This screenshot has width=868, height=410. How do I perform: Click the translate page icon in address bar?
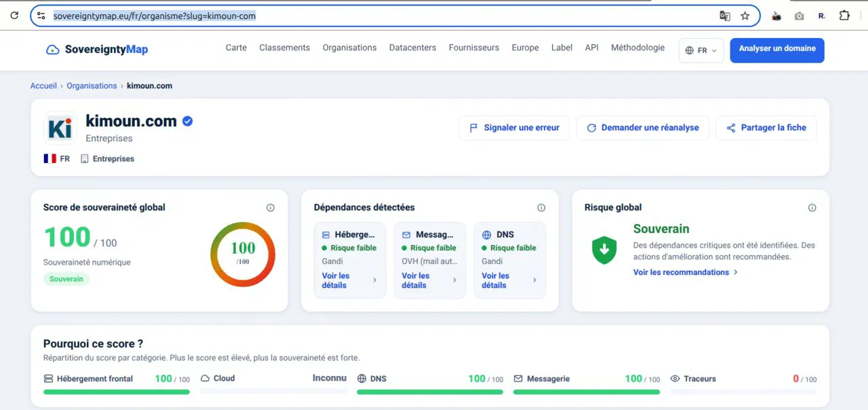click(725, 16)
